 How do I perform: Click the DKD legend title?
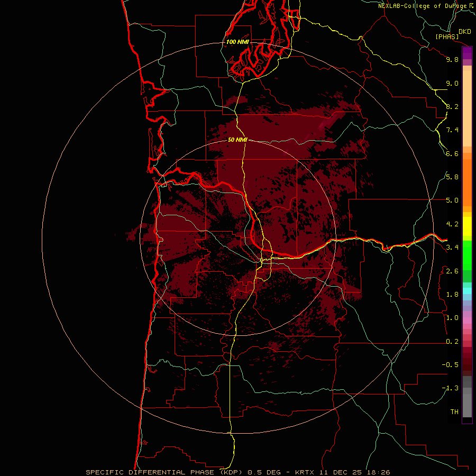465,32
